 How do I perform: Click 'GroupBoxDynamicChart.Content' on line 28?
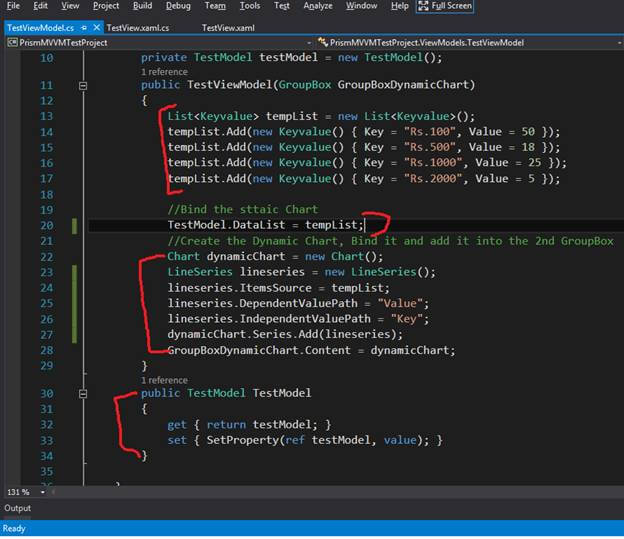tap(259, 350)
